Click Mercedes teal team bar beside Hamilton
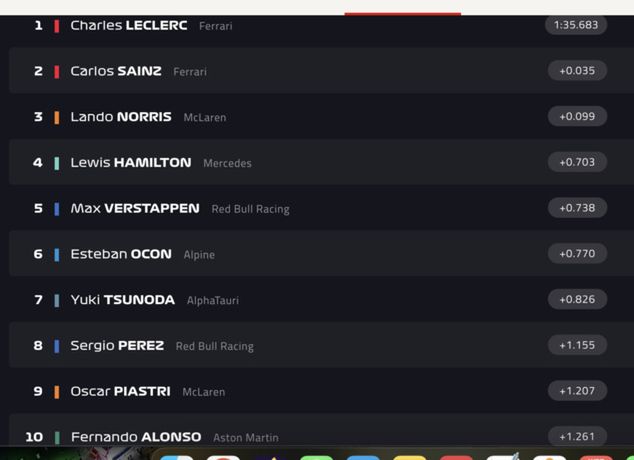The width and height of the screenshot is (634, 460). [x=57, y=163]
